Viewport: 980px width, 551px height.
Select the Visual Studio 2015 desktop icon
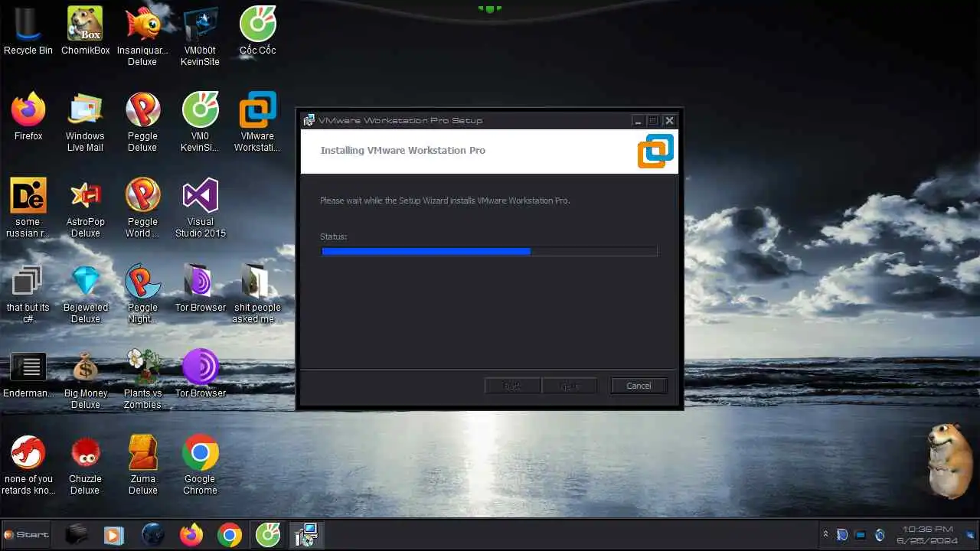click(x=200, y=208)
